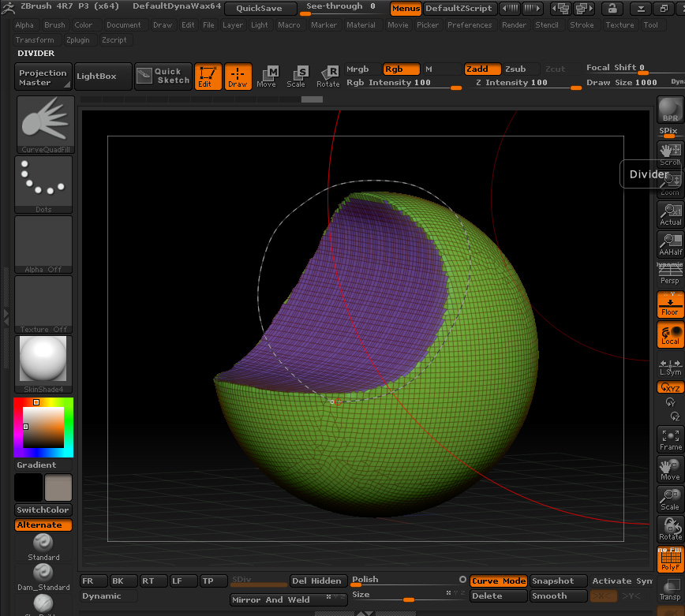The image size is (685, 616).
Task: Click the BPR render icon
Action: coord(670,110)
